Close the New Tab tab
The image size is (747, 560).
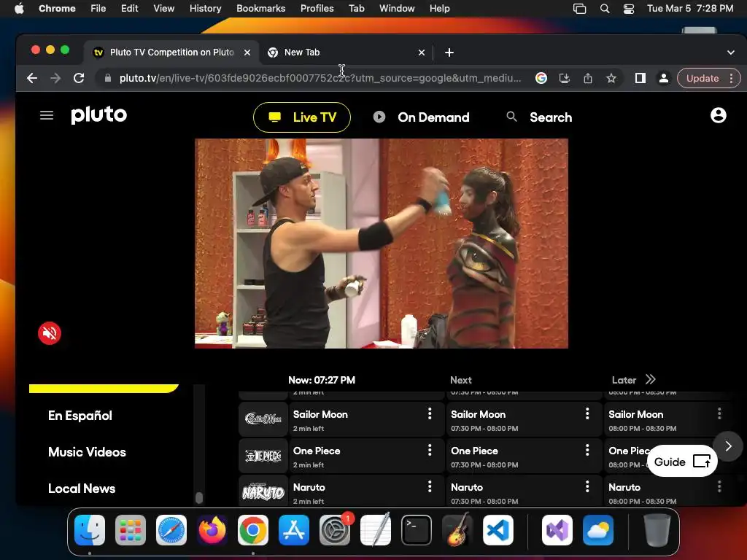point(421,52)
